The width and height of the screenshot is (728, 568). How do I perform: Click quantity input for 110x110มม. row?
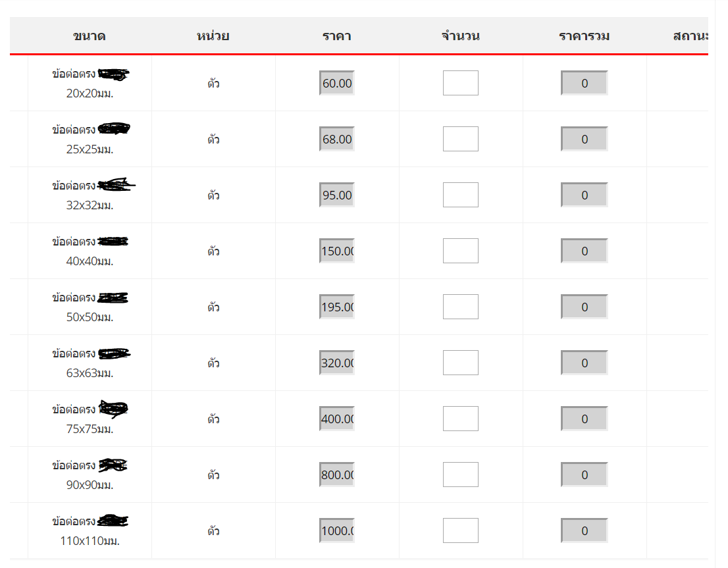(460, 531)
